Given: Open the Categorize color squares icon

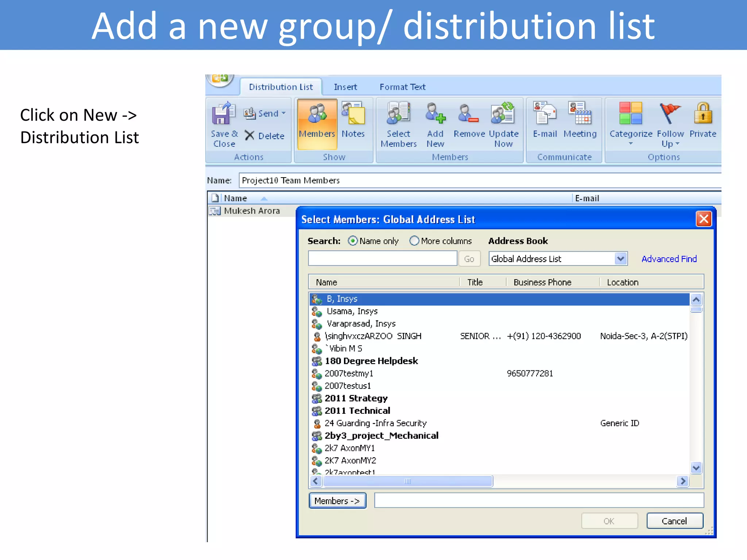Looking at the screenshot, I should point(631,113).
